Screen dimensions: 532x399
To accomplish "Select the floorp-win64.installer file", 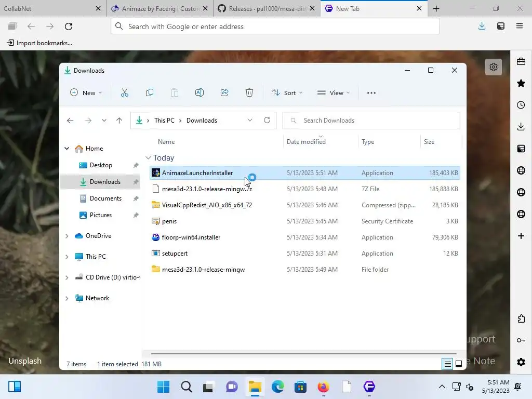I will point(304,237).
